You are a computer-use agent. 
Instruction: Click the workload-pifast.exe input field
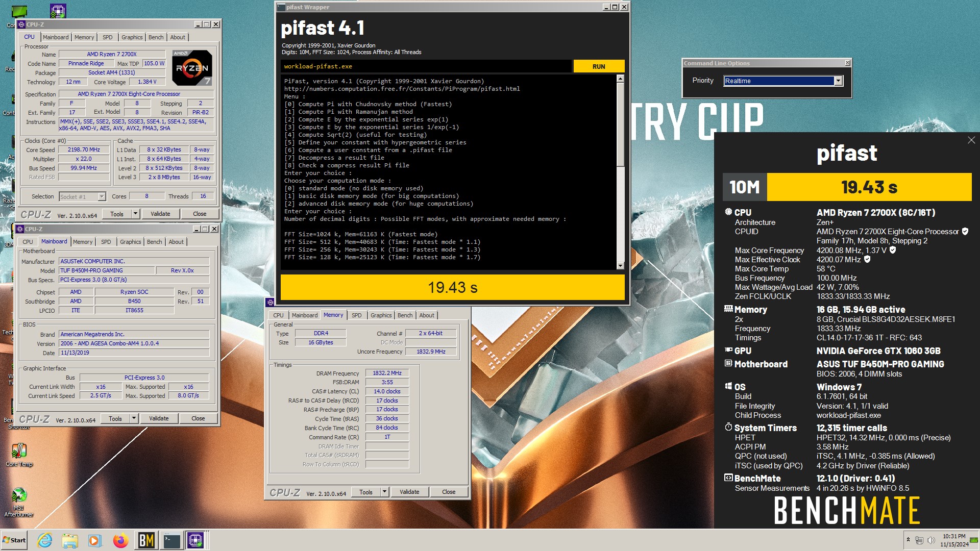point(426,66)
